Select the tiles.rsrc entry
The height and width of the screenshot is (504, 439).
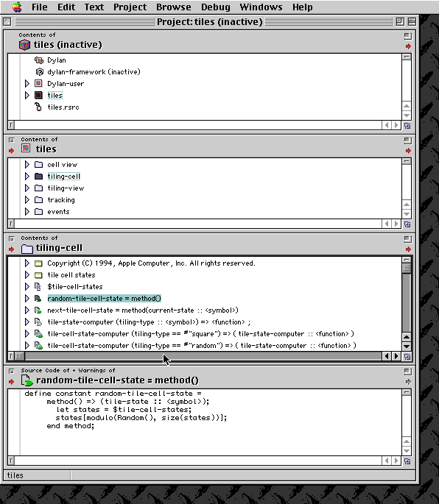(x=63, y=107)
